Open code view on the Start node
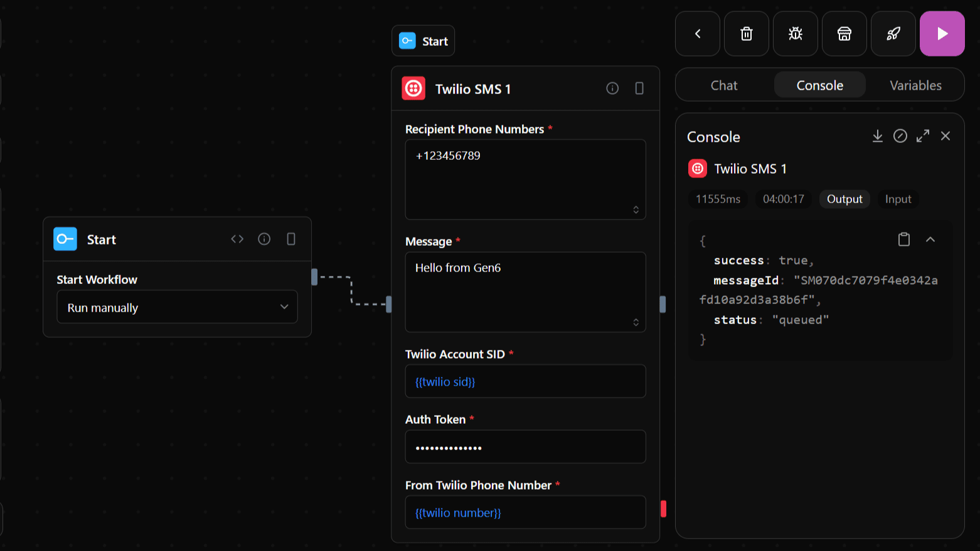This screenshot has width=980, height=551. [x=237, y=239]
